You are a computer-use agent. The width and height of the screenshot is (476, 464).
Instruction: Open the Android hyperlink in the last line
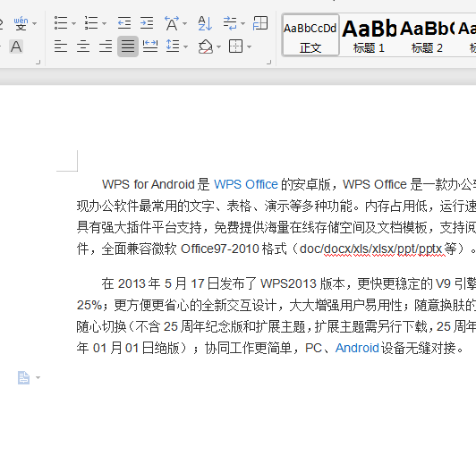(x=357, y=348)
